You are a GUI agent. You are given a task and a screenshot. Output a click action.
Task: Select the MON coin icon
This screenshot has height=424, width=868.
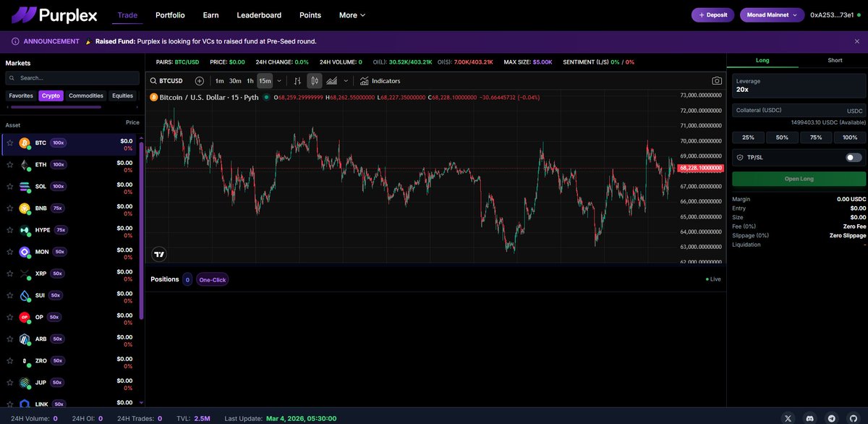pos(25,252)
